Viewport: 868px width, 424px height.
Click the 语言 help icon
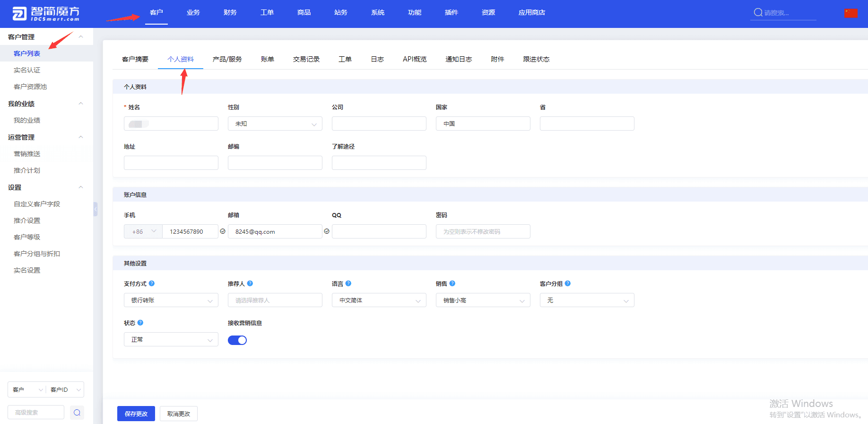(x=348, y=283)
